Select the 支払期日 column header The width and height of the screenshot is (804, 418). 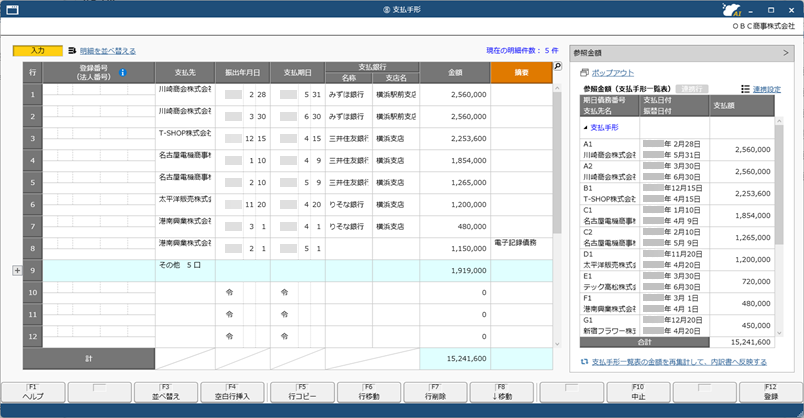pos(298,73)
